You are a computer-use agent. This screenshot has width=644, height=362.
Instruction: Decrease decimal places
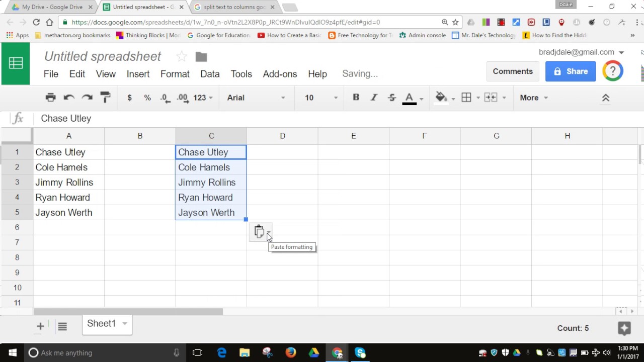(166, 98)
